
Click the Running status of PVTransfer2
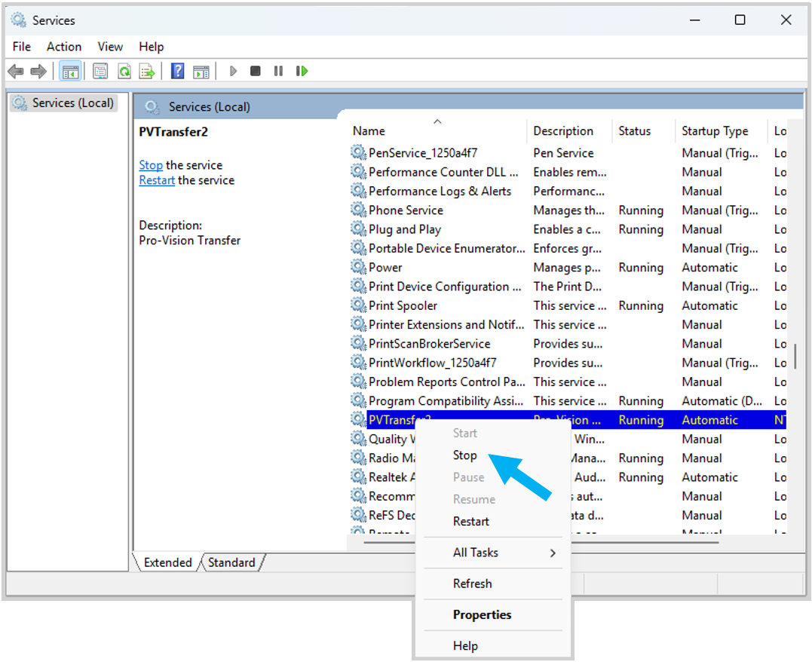tap(641, 420)
